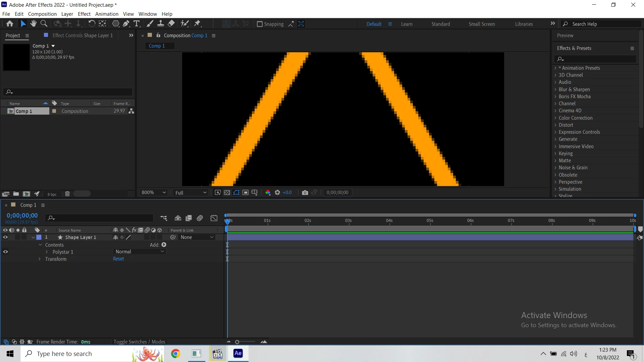Delete selected project item with trash icon

(67, 194)
